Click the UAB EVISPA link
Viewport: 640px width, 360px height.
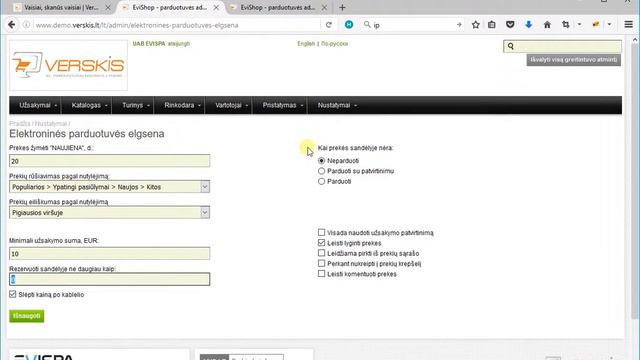click(149, 44)
